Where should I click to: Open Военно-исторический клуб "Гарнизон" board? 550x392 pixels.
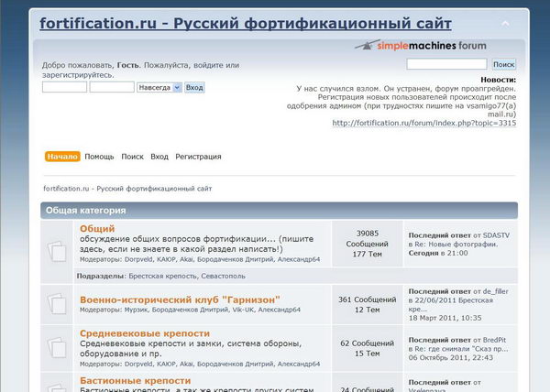pyautogui.click(x=180, y=299)
